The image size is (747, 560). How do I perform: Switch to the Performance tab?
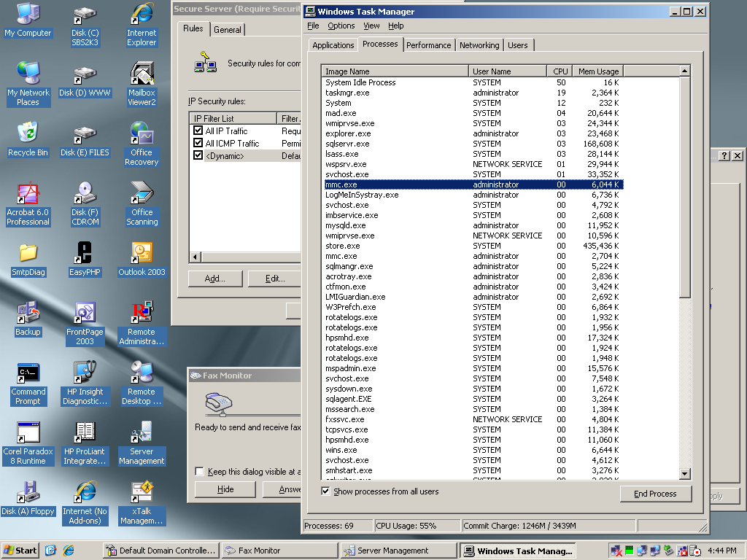(x=428, y=45)
